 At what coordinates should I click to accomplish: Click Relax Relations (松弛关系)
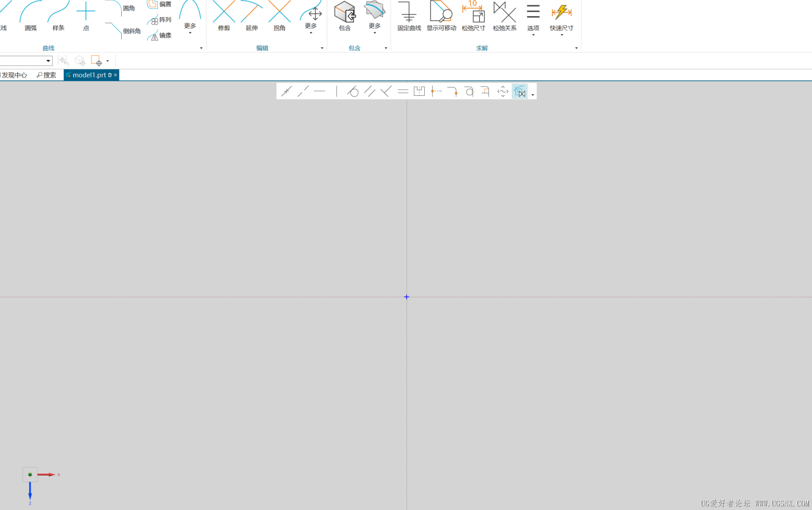click(505, 16)
